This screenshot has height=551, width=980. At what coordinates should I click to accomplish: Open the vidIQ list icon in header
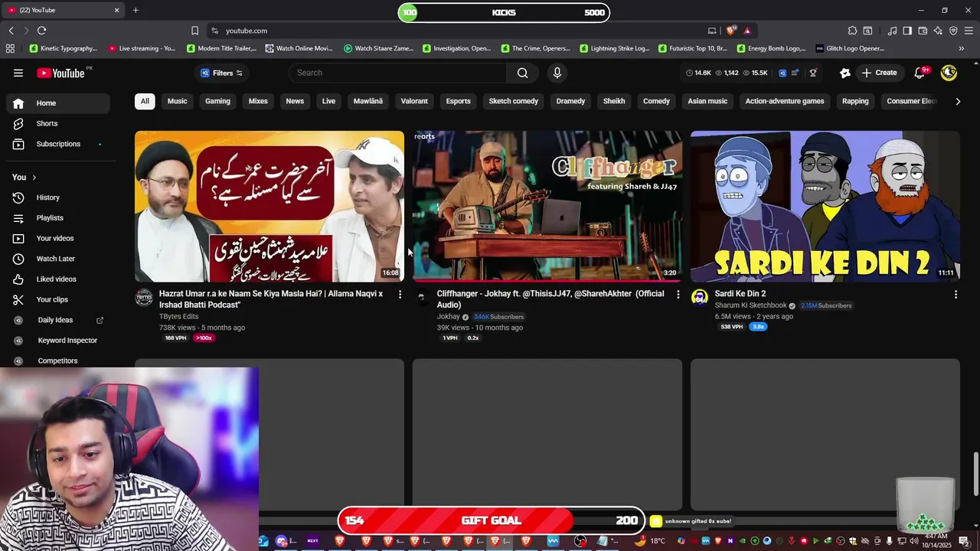click(x=795, y=73)
